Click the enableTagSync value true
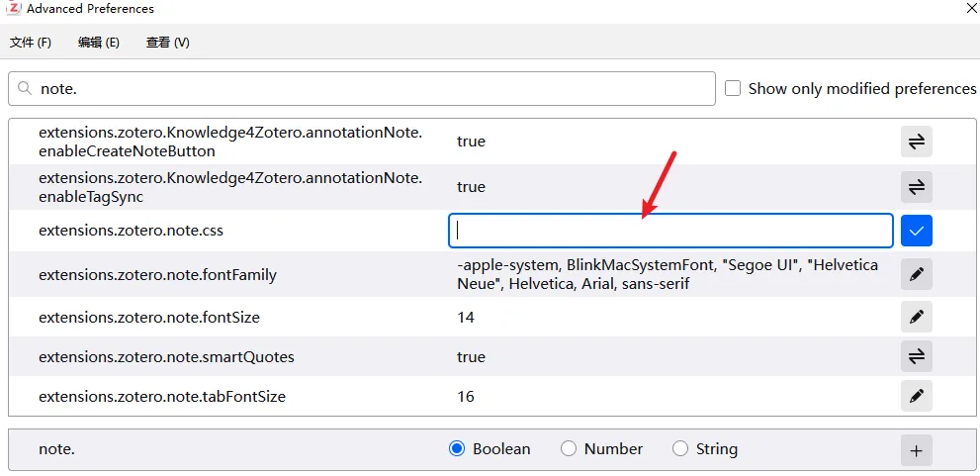The height and width of the screenshot is (476, 980). (471, 187)
